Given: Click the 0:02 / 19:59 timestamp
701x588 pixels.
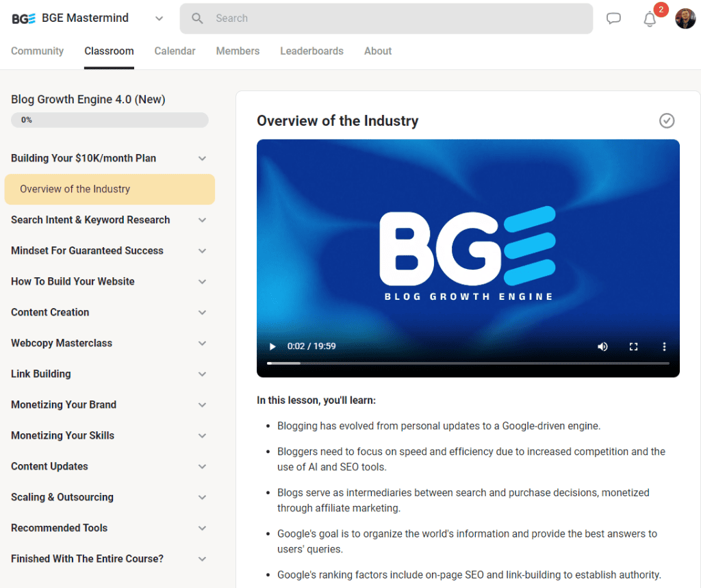Looking at the screenshot, I should click(x=311, y=346).
